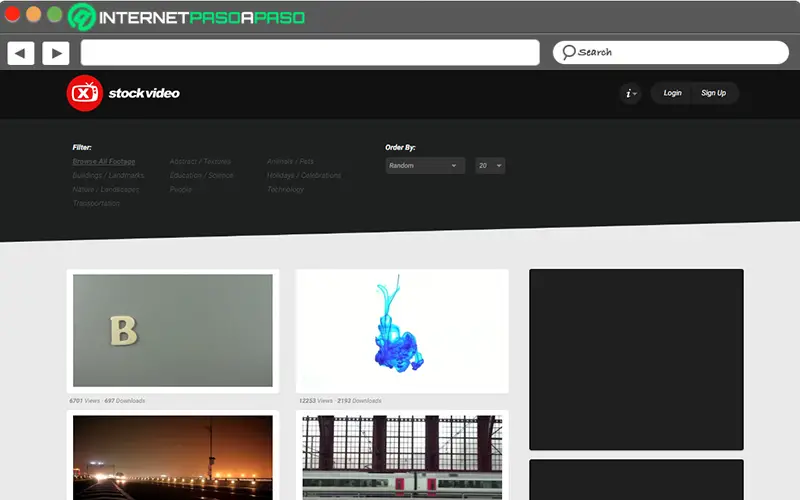Image resolution: width=800 pixels, height=500 pixels.
Task: Click the Search input field
Action: (x=670, y=52)
